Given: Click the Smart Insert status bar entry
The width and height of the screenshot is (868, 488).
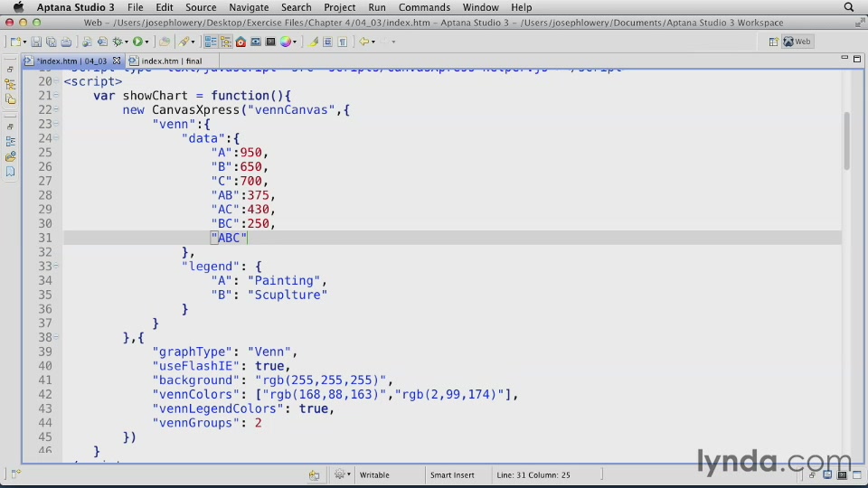Looking at the screenshot, I should [x=452, y=474].
